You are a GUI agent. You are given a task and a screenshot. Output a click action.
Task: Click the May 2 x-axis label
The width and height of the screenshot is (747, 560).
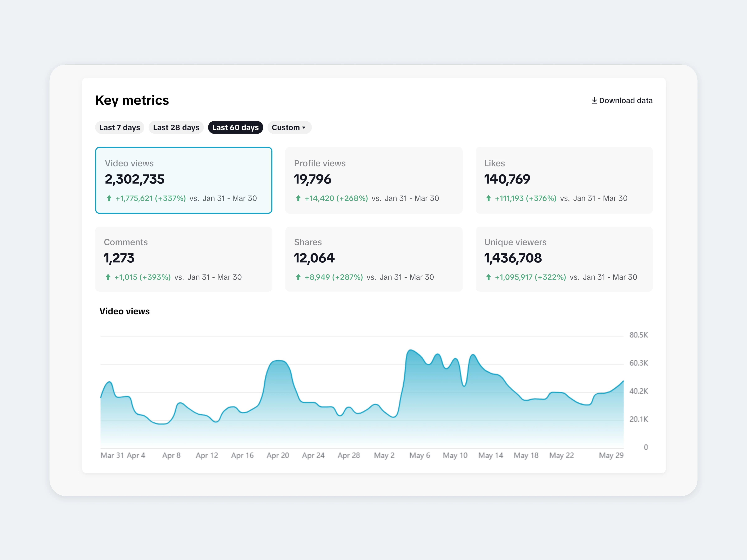coord(384,456)
